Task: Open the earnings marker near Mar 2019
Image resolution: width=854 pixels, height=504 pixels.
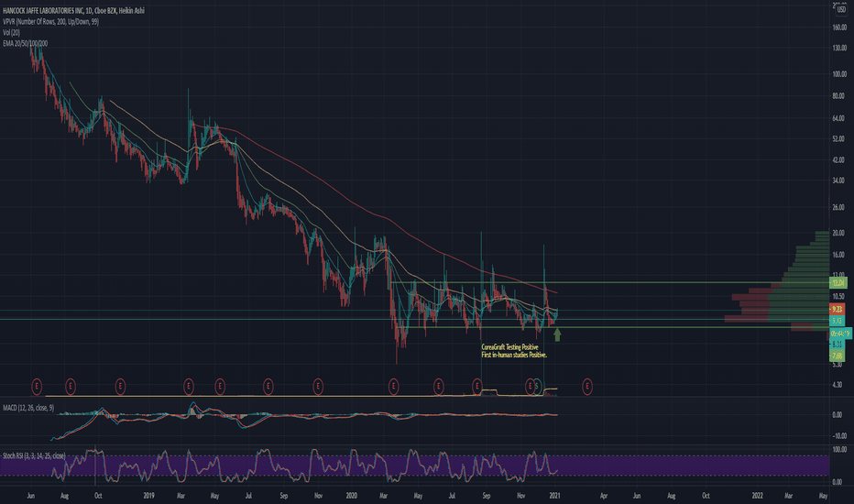Action: coord(189,387)
